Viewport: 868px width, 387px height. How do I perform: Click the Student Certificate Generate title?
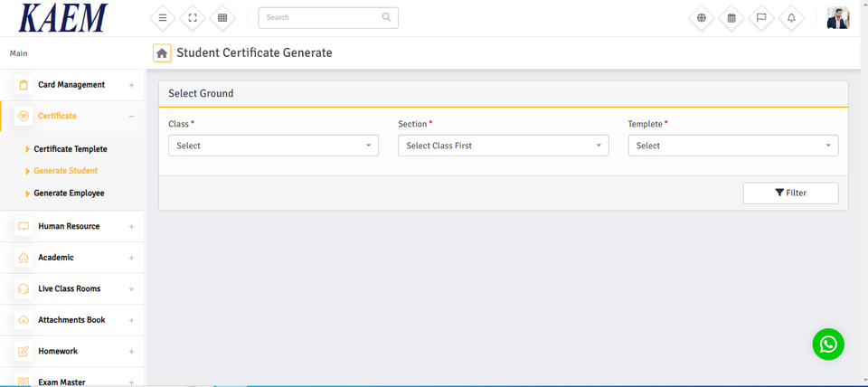tap(254, 53)
